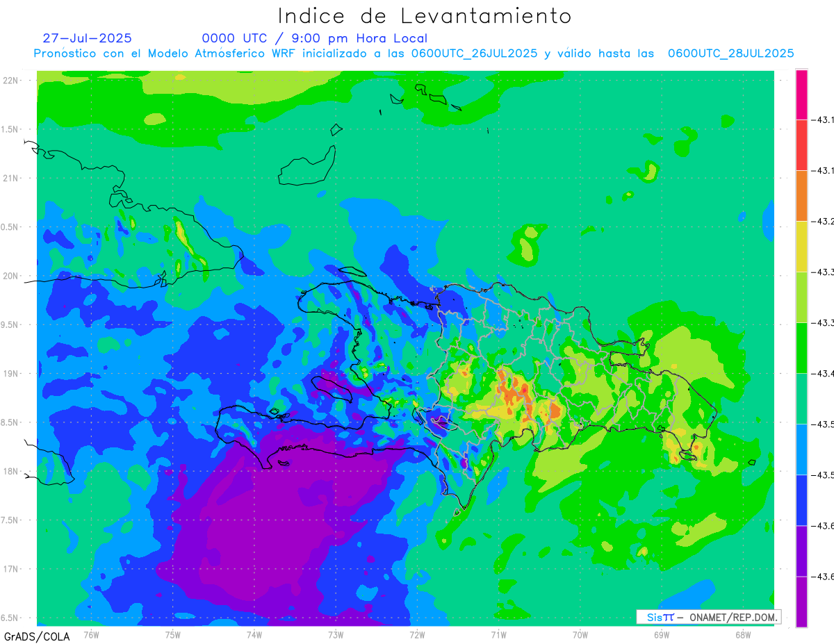This screenshot has width=834, height=644.
Task: Click the 18N latitude label
Action: 11,471
